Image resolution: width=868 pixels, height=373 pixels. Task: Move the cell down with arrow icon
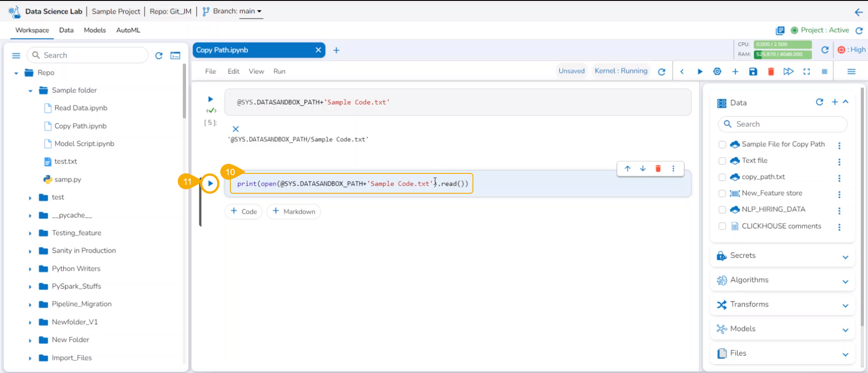click(x=643, y=169)
